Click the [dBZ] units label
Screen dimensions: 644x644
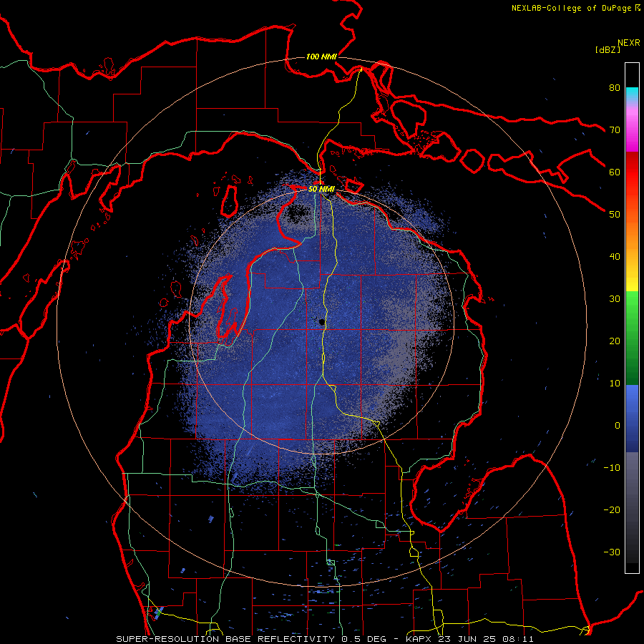608,49
